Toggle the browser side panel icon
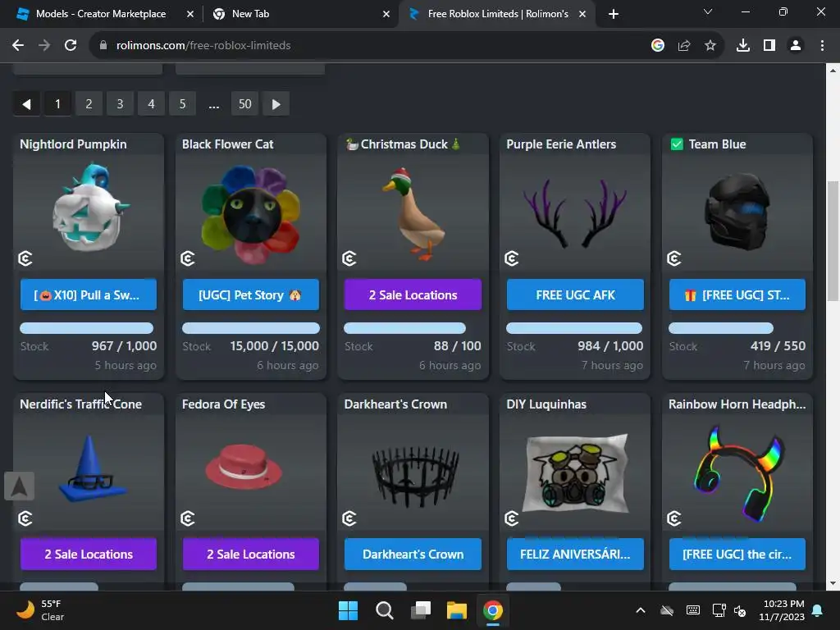 point(769,46)
